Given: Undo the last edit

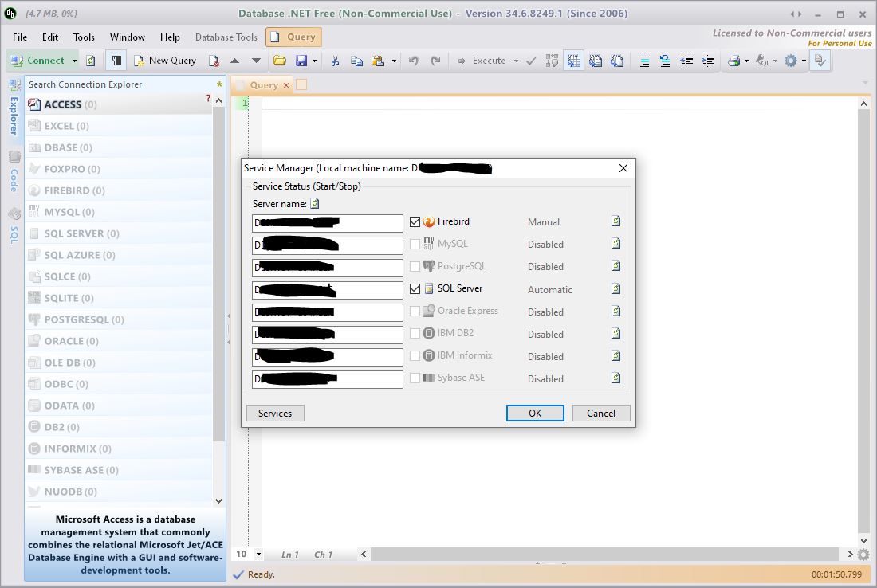Looking at the screenshot, I should (x=413, y=61).
